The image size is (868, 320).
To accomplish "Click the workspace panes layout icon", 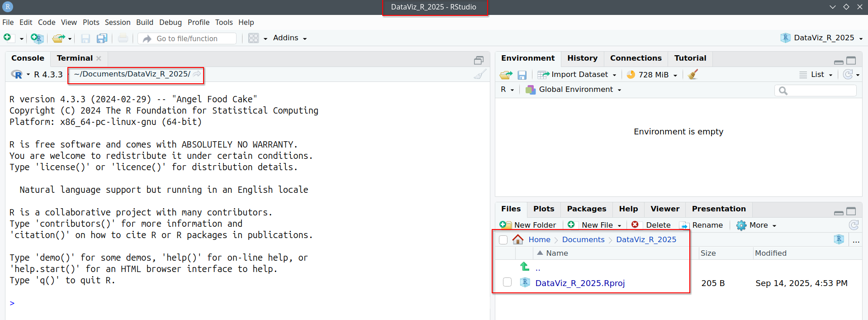I will point(254,38).
